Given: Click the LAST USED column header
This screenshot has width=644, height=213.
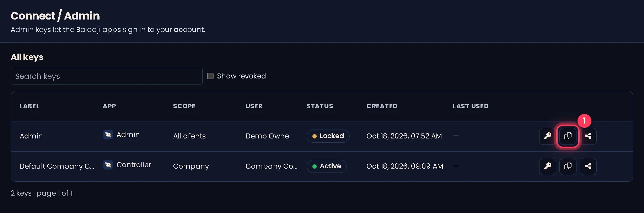Looking at the screenshot, I should [471, 106].
